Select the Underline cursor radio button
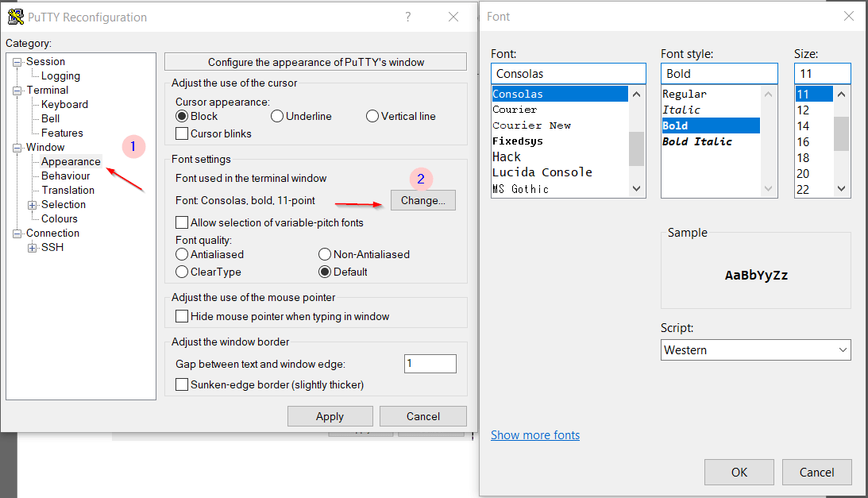Screen dimensions: 868x498 point(277,116)
